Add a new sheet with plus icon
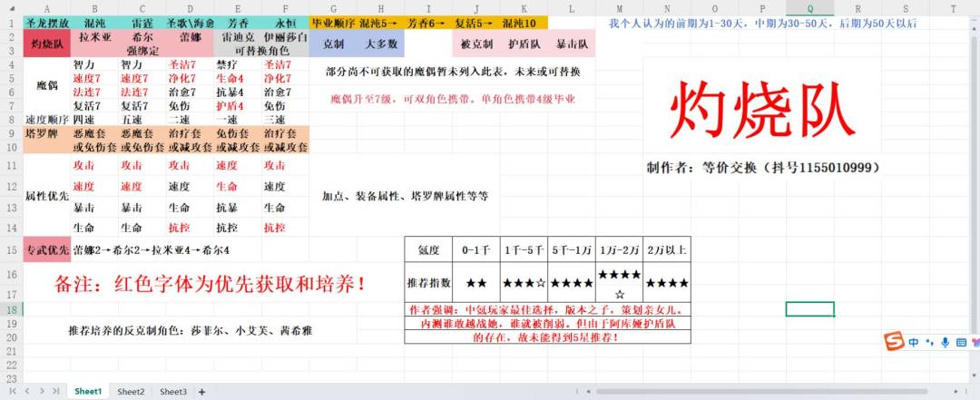Viewport: 980px width, 400px height. (201, 392)
